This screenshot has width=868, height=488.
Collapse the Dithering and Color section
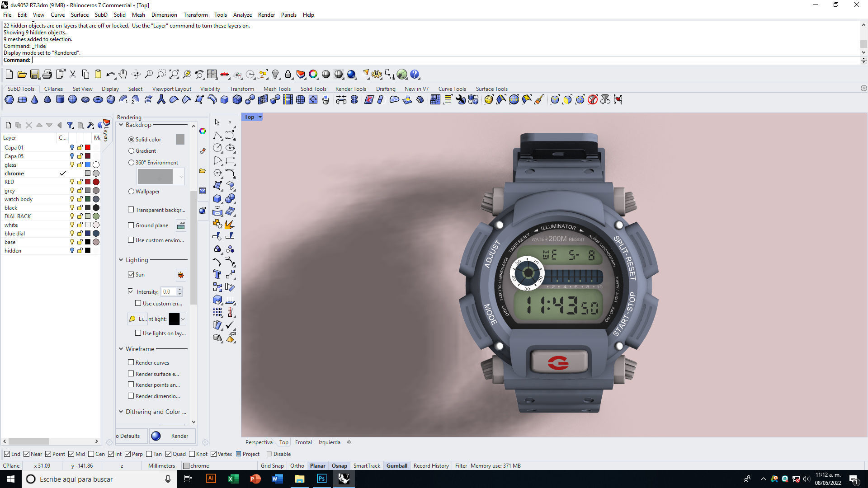tap(121, 412)
